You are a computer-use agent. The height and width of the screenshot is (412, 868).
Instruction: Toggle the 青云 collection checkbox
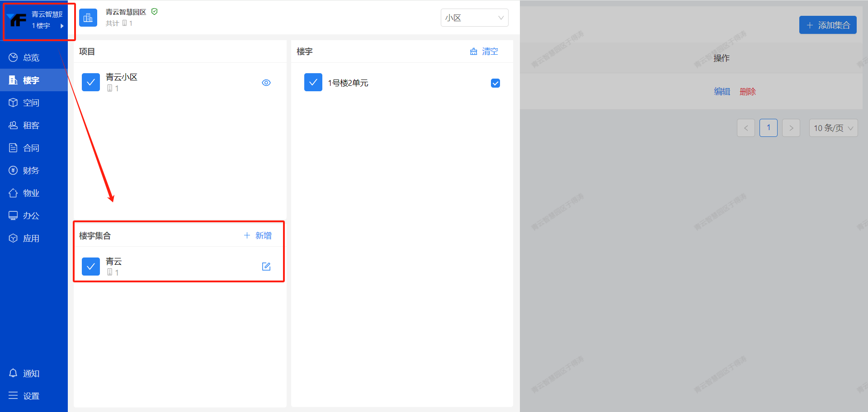point(91,267)
